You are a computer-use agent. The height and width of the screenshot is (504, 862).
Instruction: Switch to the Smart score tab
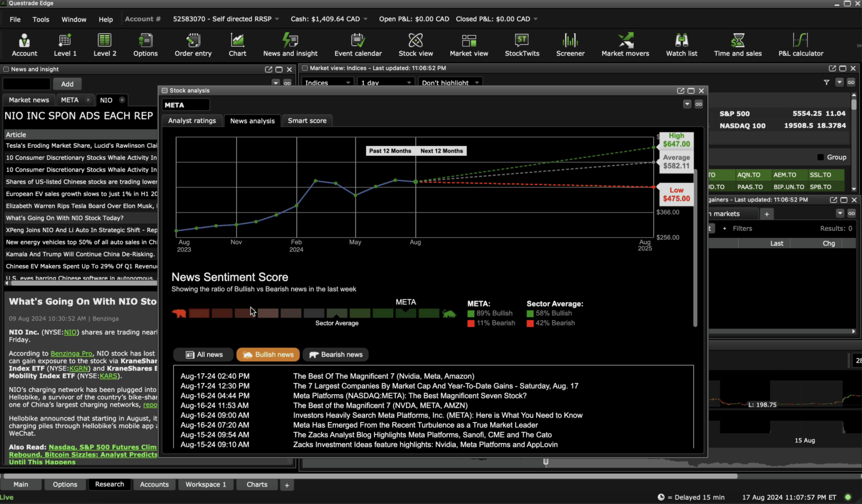coord(307,121)
